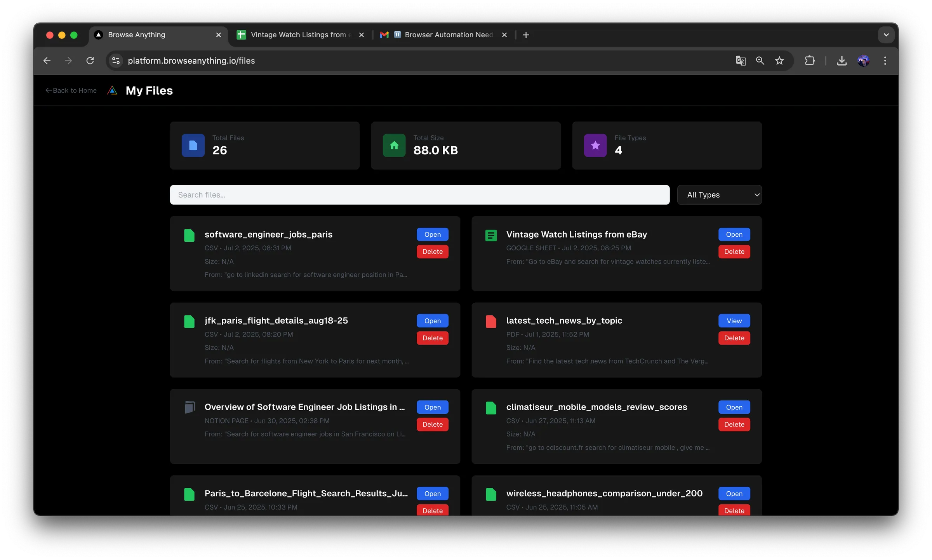The width and height of the screenshot is (932, 560).
Task: Go back using the Back to Home link
Action: click(x=71, y=90)
